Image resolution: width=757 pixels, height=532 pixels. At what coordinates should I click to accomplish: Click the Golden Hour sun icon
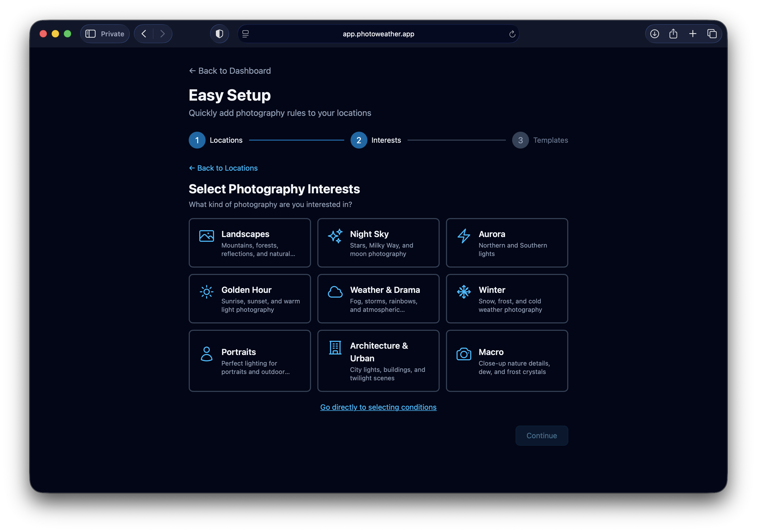point(206,291)
